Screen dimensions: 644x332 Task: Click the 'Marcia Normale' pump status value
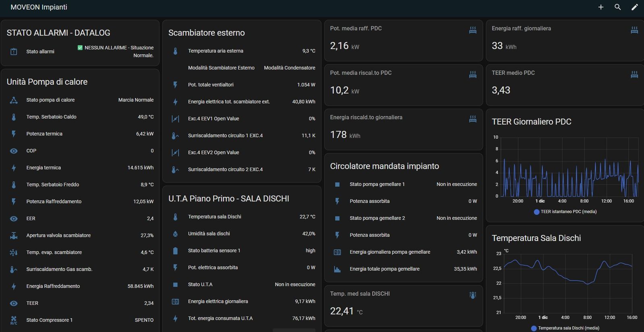[136, 100]
